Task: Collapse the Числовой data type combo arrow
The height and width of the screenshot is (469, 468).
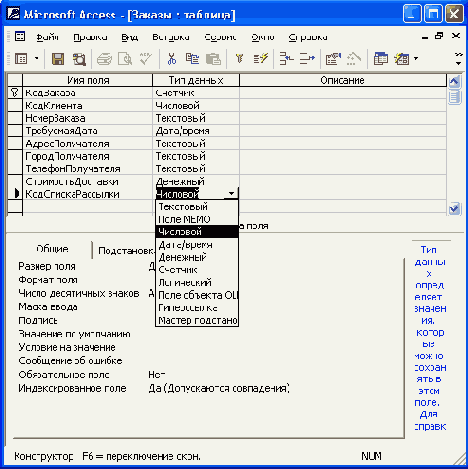Action: pyautogui.click(x=231, y=194)
